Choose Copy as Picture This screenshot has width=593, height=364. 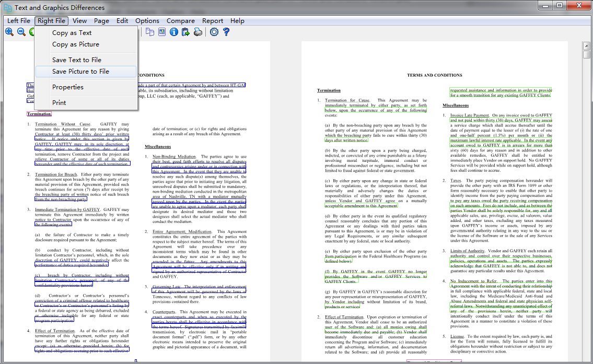[86, 44]
